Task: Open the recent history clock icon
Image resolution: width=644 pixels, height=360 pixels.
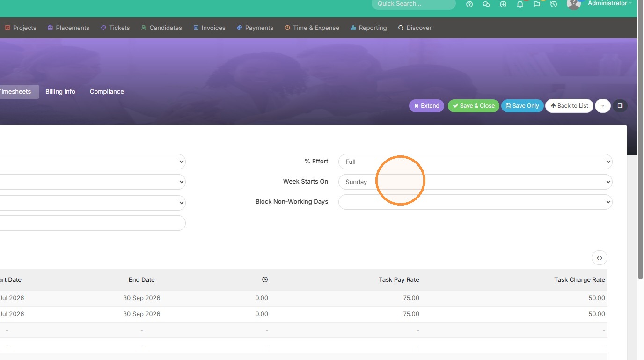Action: [554, 4]
